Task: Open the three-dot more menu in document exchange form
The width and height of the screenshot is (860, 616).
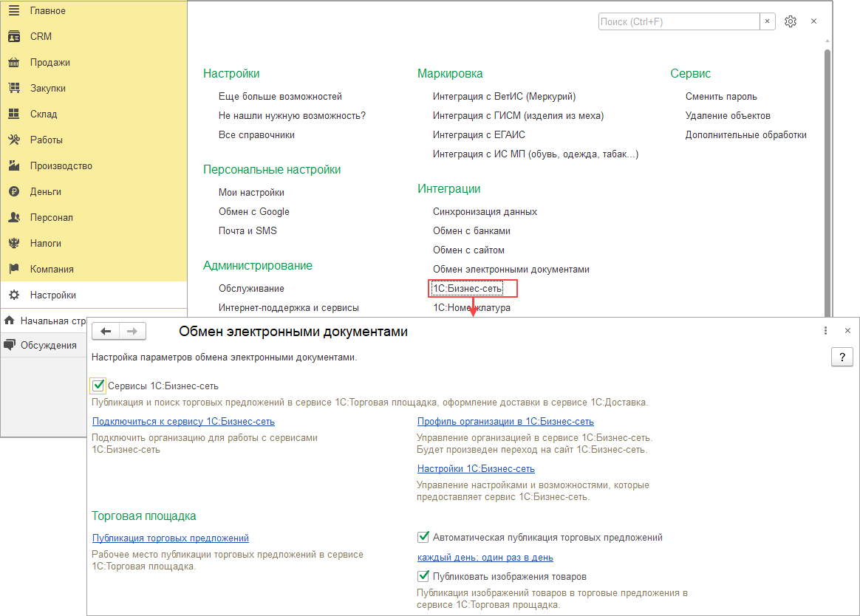Action: [x=825, y=331]
